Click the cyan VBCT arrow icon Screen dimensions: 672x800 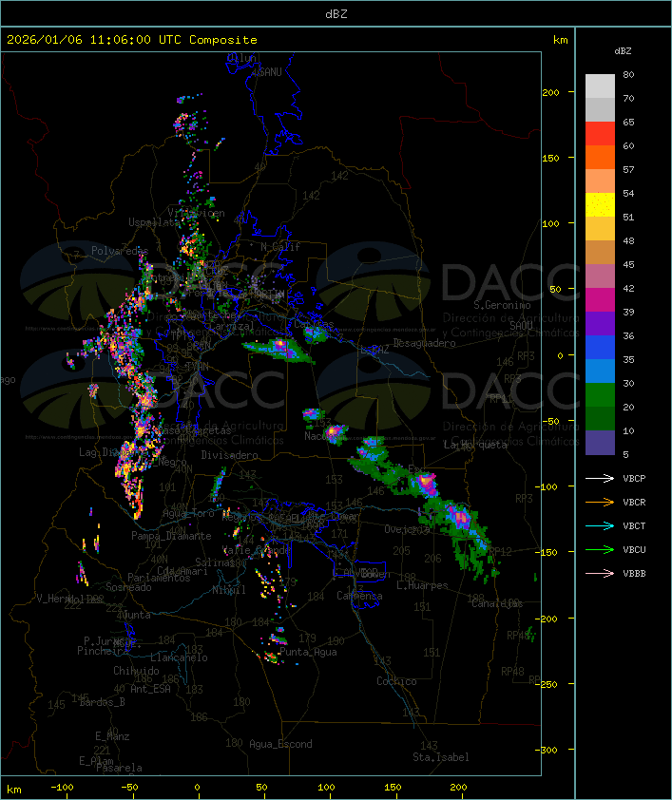[600, 526]
